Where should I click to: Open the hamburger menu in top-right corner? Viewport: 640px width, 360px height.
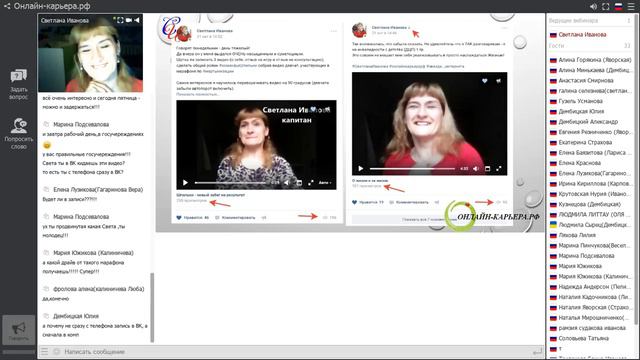[x=631, y=7]
